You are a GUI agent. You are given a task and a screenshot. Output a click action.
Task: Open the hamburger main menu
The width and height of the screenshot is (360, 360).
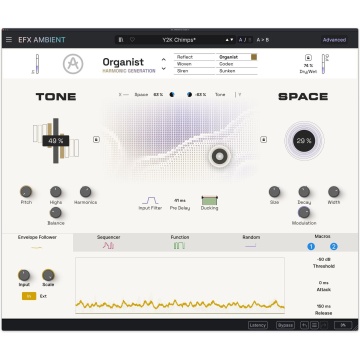[9, 40]
